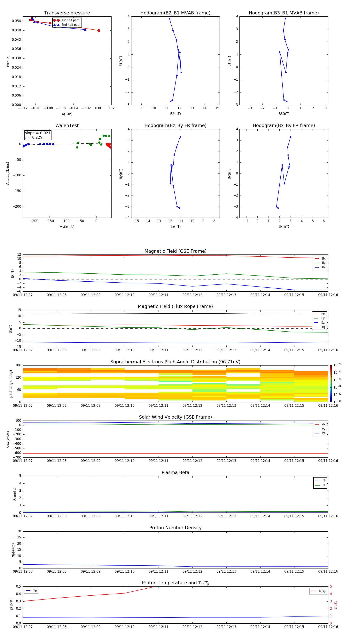
Task: Click the last blue triangle near A = -0.02
Action: 85,30
